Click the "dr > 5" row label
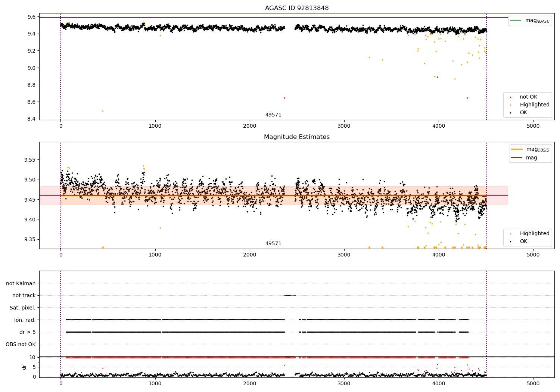The width and height of the screenshot is (560, 392). pos(28,332)
